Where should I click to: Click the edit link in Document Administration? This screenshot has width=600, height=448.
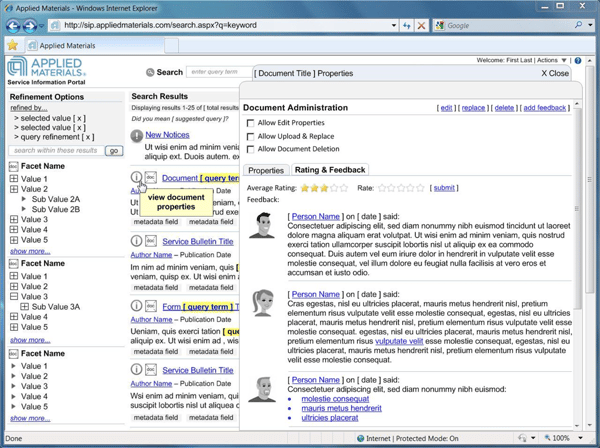coord(446,108)
